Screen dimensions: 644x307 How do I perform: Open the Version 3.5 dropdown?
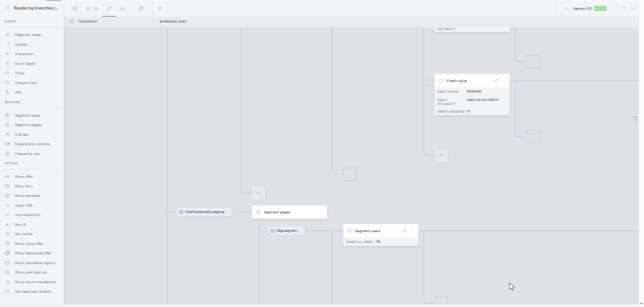632,8
